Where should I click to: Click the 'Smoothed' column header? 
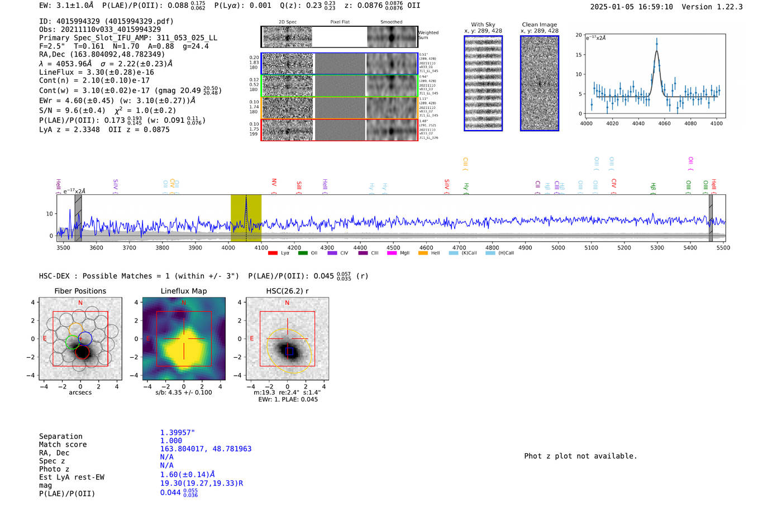[392, 22]
